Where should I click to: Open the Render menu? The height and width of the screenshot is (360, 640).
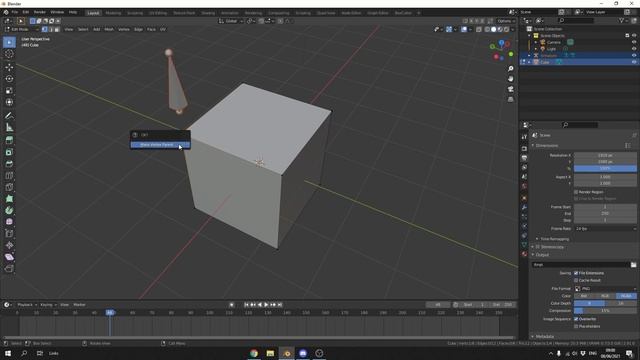point(40,13)
